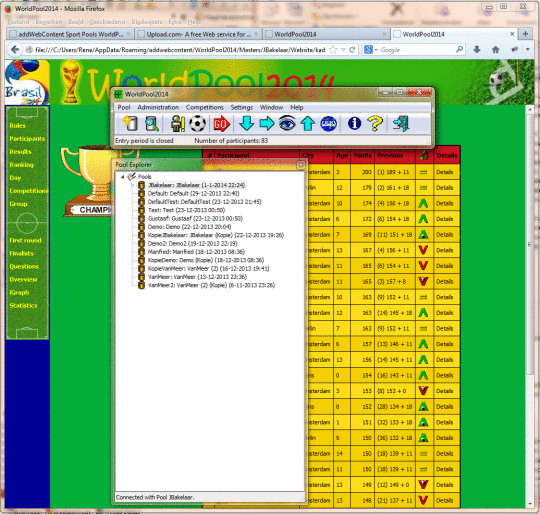Click the participants person with exclamation icon

(177, 124)
